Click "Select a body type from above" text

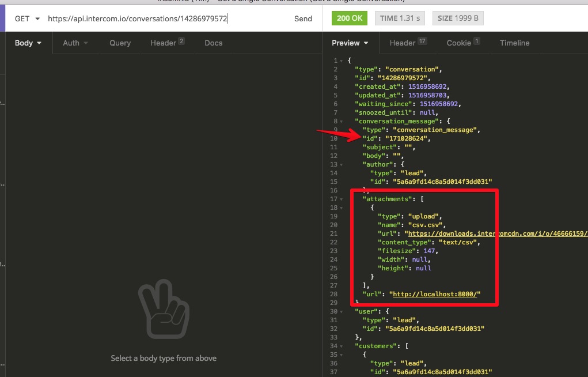pos(164,358)
